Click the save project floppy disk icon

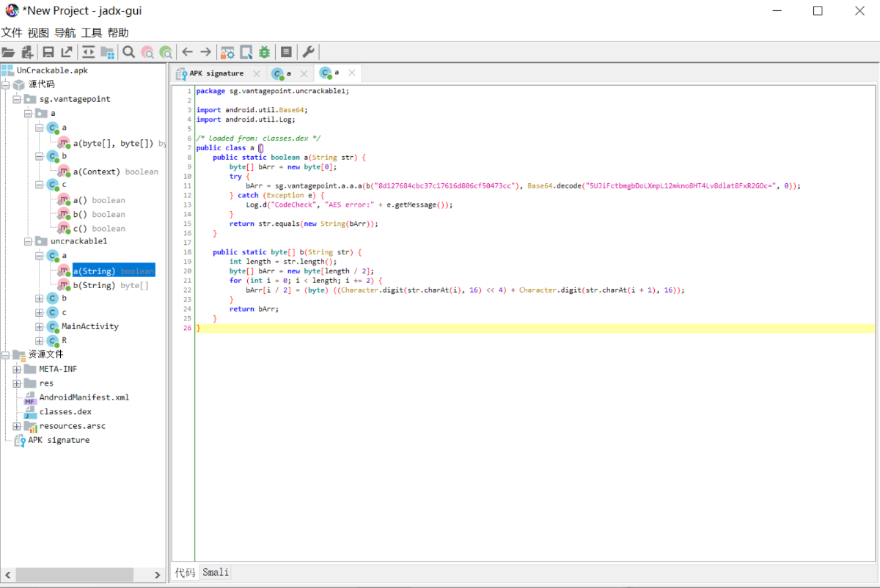(48, 52)
